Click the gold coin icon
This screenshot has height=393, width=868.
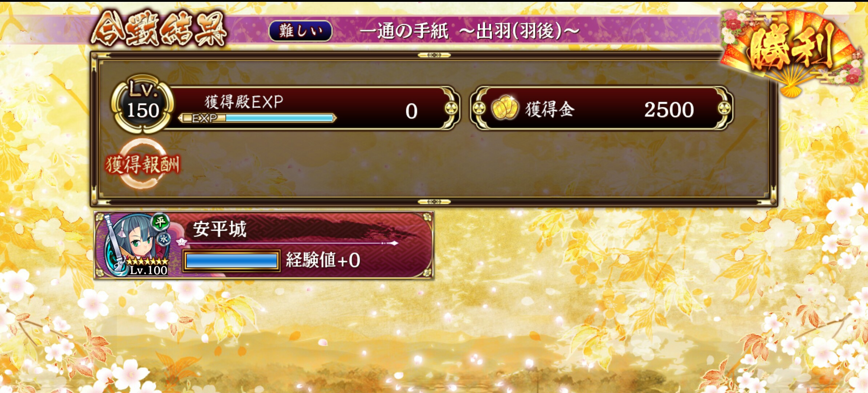click(504, 108)
